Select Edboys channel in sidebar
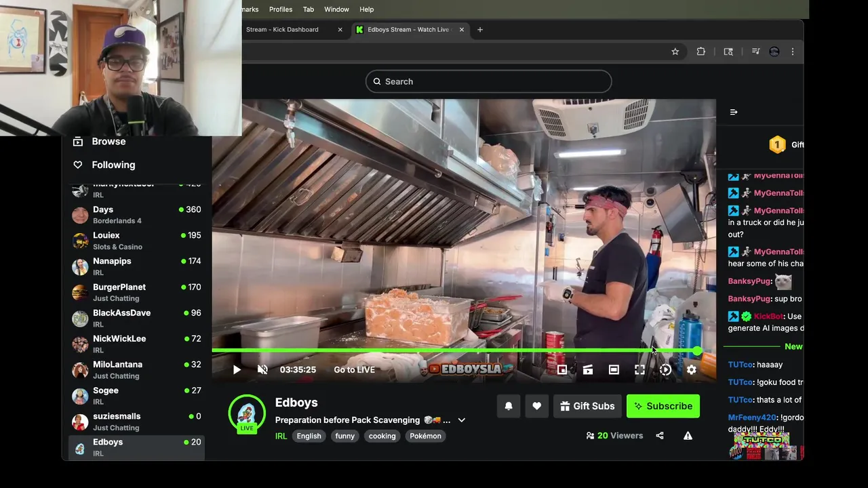This screenshot has height=488, width=868. click(x=136, y=447)
